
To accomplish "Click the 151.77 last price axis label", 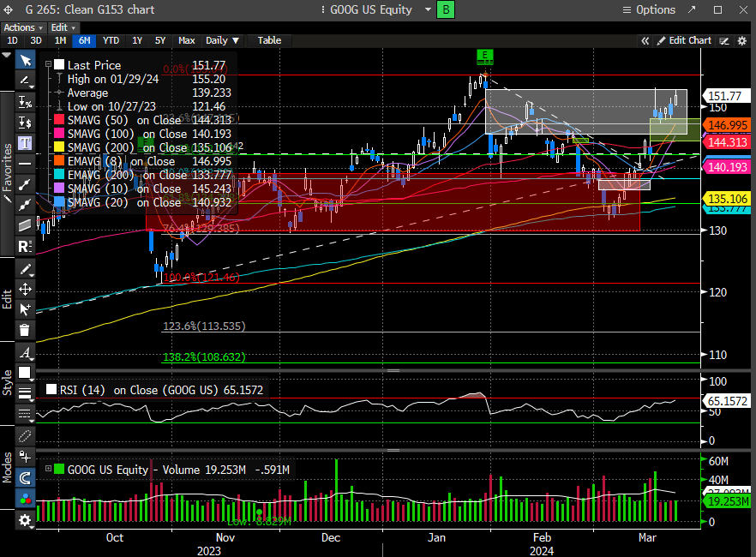I will pyautogui.click(x=727, y=96).
